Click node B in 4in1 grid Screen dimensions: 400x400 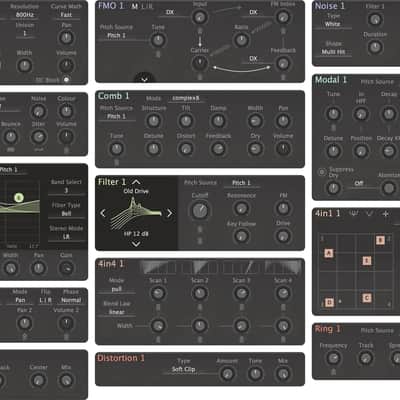(x=380, y=240)
